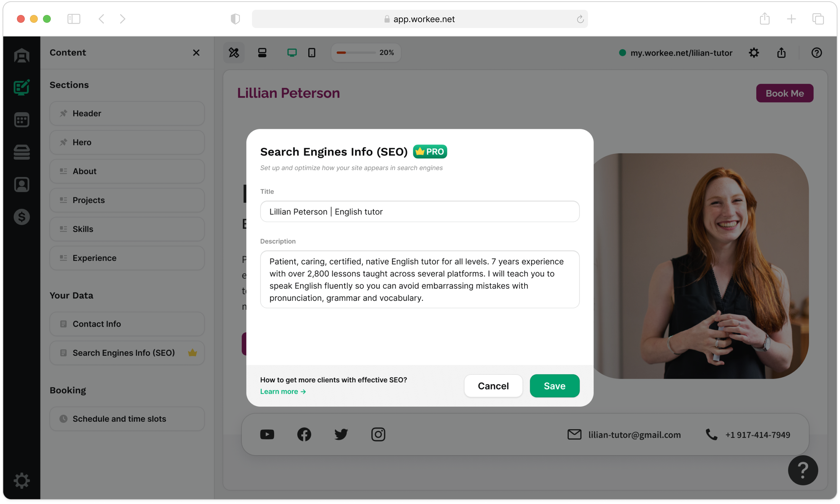Expand the Skills section
The width and height of the screenshot is (840, 504).
[127, 229]
